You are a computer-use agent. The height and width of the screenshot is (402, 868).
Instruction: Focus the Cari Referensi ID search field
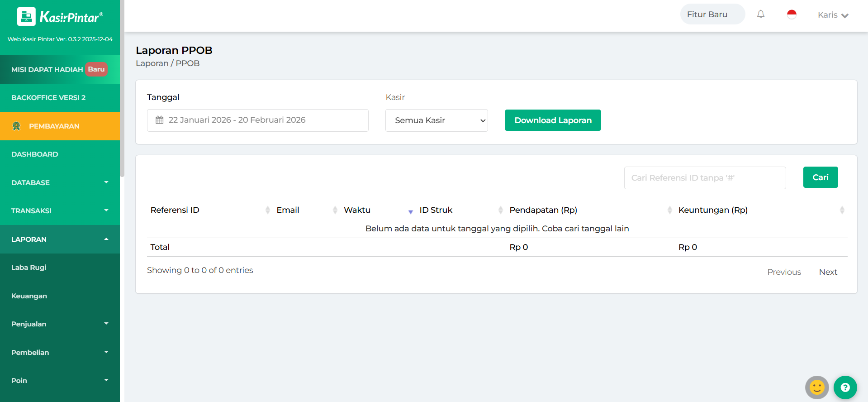704,178
